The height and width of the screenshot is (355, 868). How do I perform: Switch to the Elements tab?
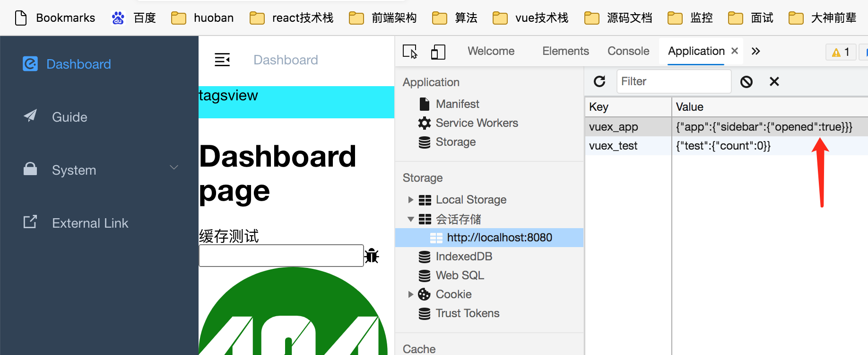[565, 51]
